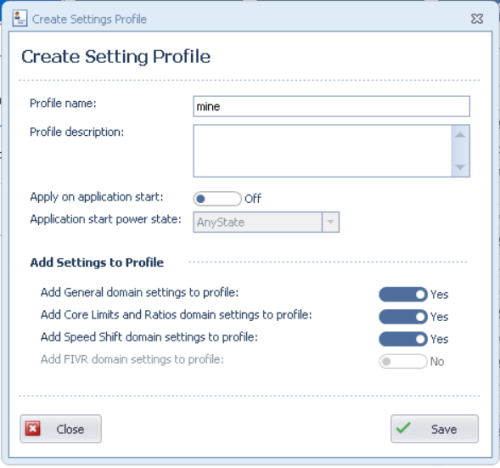Click description scrollbar up arrow
The width and height of the screenshot is (500, 468).
point(460,135)
